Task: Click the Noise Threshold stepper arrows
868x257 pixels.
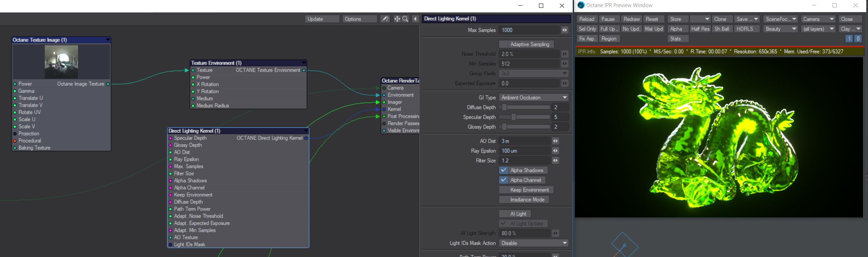Action: pyautogui.click(x=564, y=54)
